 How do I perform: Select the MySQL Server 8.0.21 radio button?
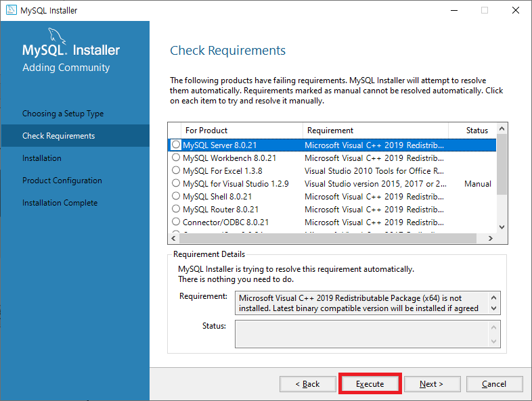(x=176, y=145)
